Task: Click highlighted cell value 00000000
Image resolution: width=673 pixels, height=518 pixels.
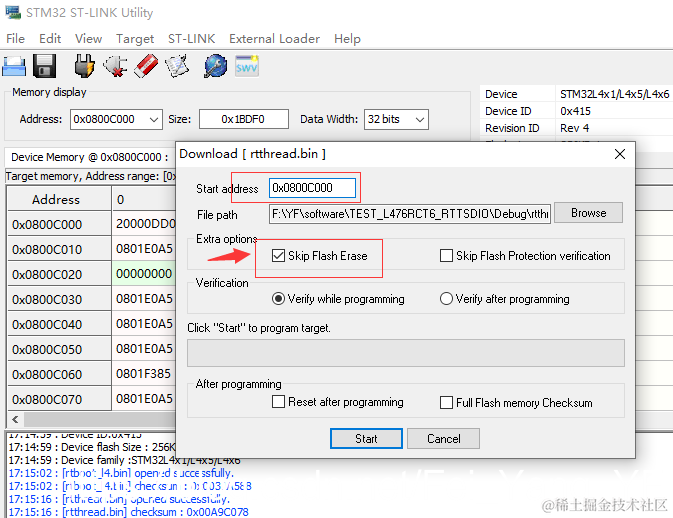Action: tap(144, 273)
